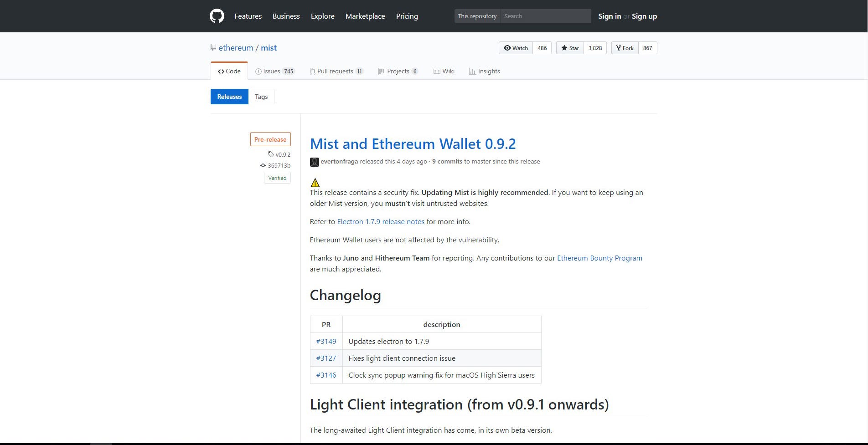868x445 pixels.
Task: Open the mist repository link
Action: [x=269, y=48]
